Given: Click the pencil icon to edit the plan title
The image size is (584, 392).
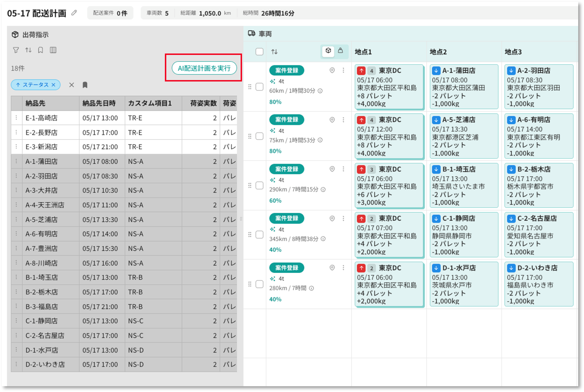Looking at the screenshot, I should [x=74, y=13].
